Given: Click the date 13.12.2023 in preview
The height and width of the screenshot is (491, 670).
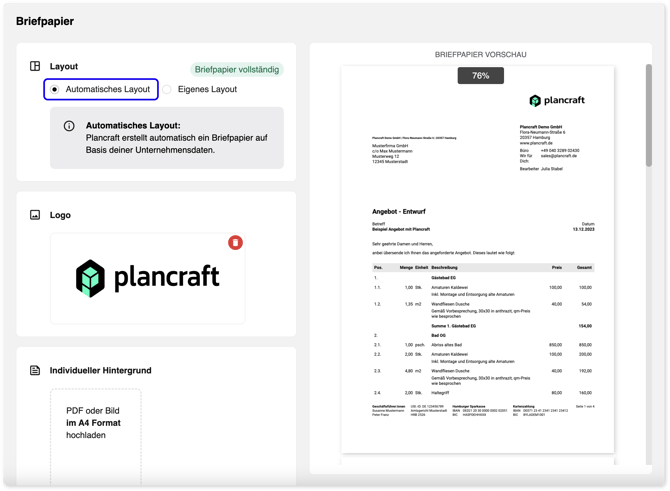Looking at the screenshot, I should click(583, 229).
